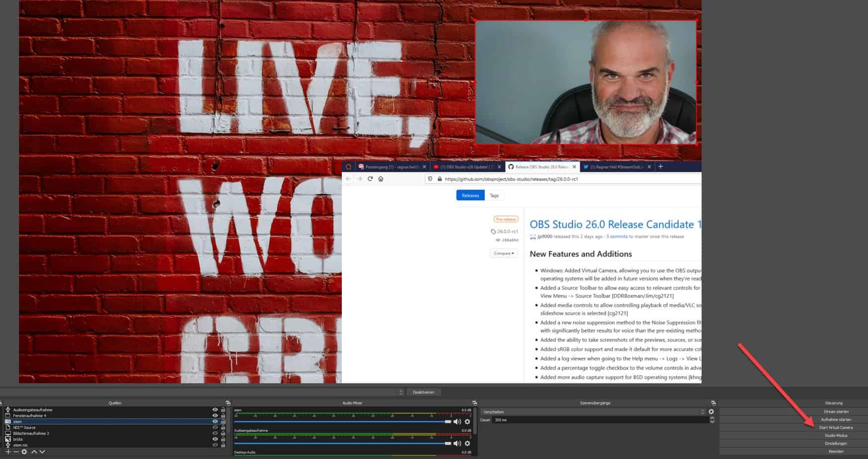The height and width of the screenshot is (459, 868).
Task: Open OBS Studio 26.0 Release Candidate link
Action: pos(615,225)
